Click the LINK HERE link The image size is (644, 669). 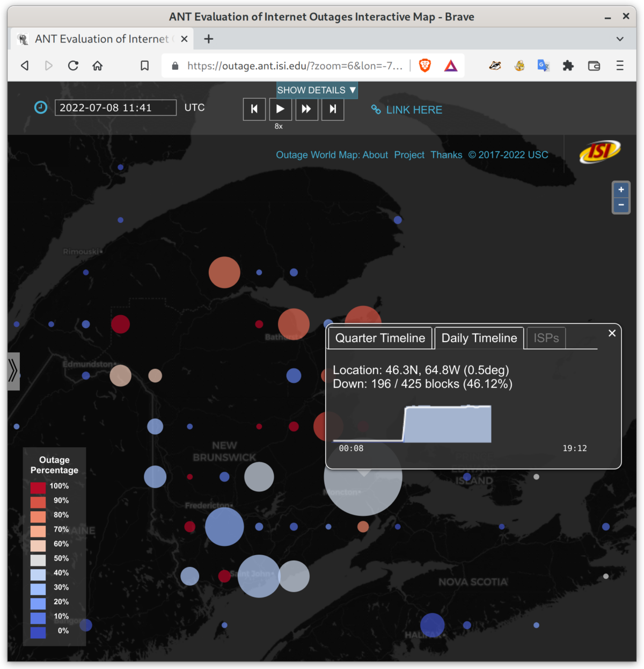[x=414, y=110]
